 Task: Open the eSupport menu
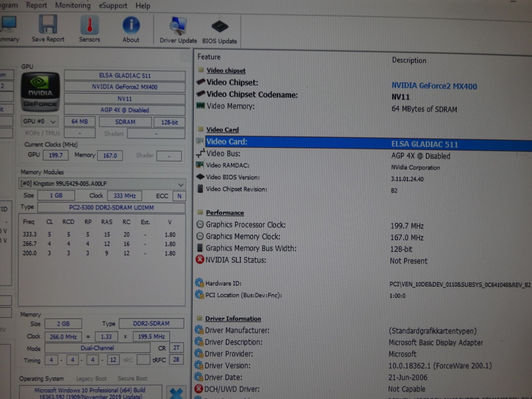pyautogui.click(x=113, y=6)
